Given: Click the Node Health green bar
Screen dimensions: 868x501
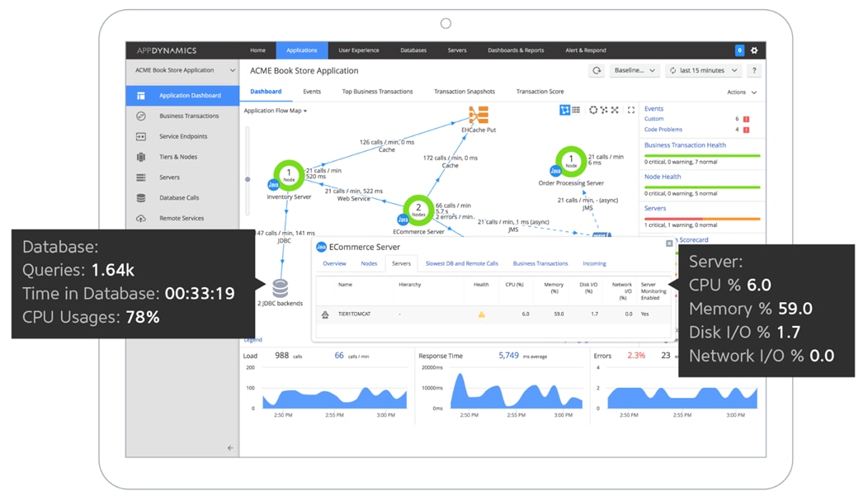Looking at the screenshot, I should tap(702, 187).
